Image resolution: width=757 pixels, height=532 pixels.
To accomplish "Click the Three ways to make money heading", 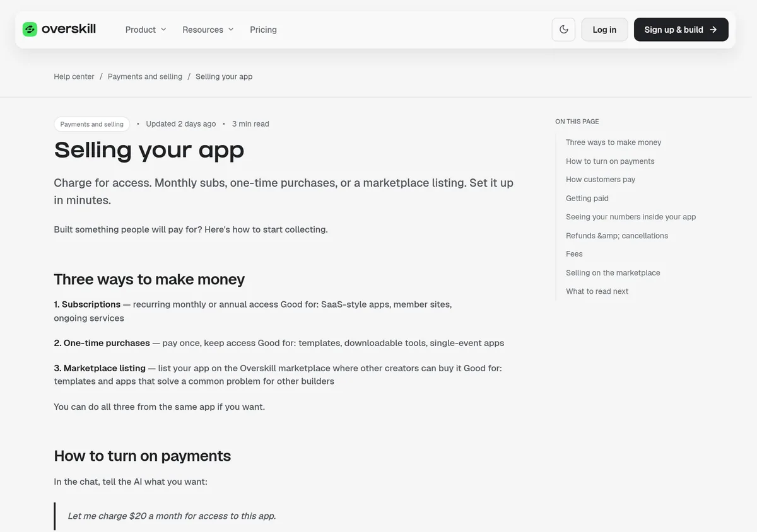I will coord(149,279).
